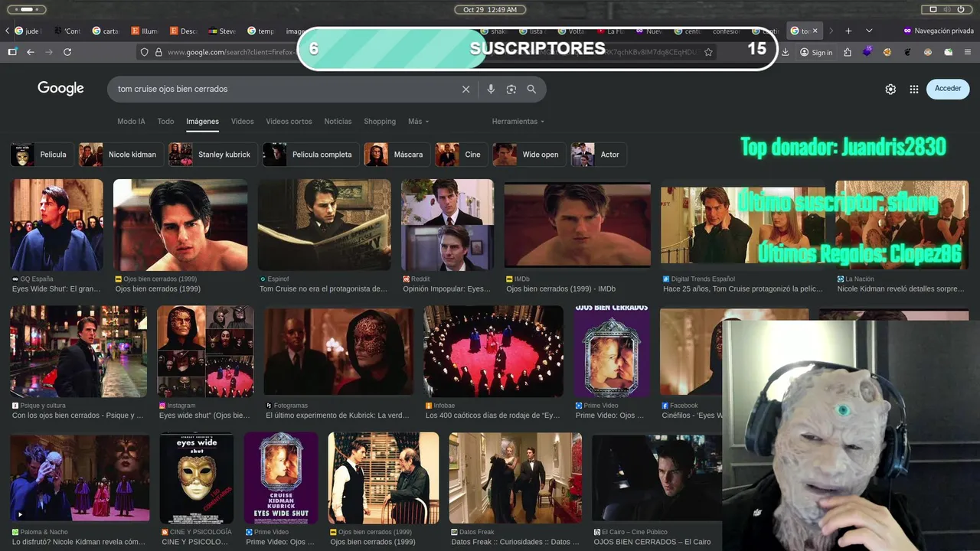Select the Imágenes tab
The height and width of the screenshot is (551, 980).
click(x=202, y=121)
